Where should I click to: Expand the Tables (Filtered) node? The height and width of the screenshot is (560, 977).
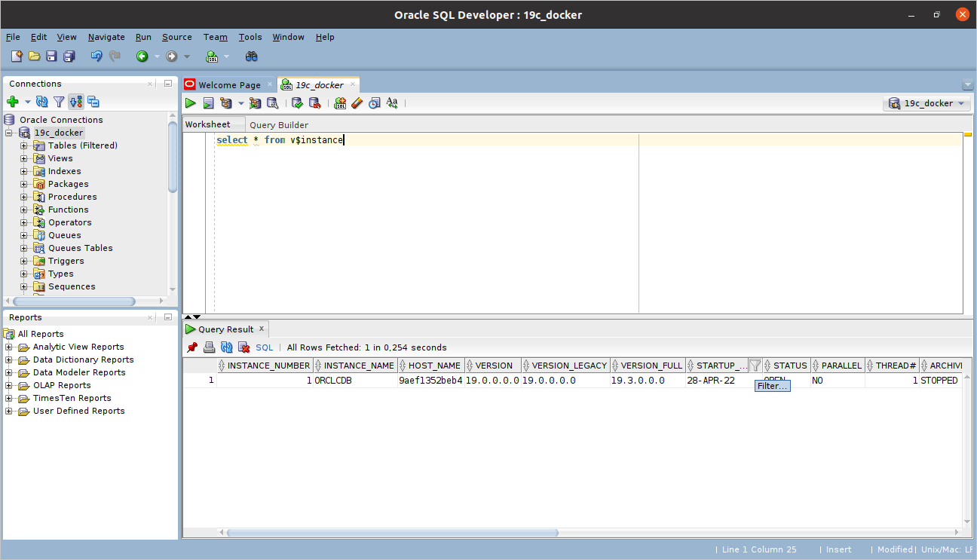[23, 145]
